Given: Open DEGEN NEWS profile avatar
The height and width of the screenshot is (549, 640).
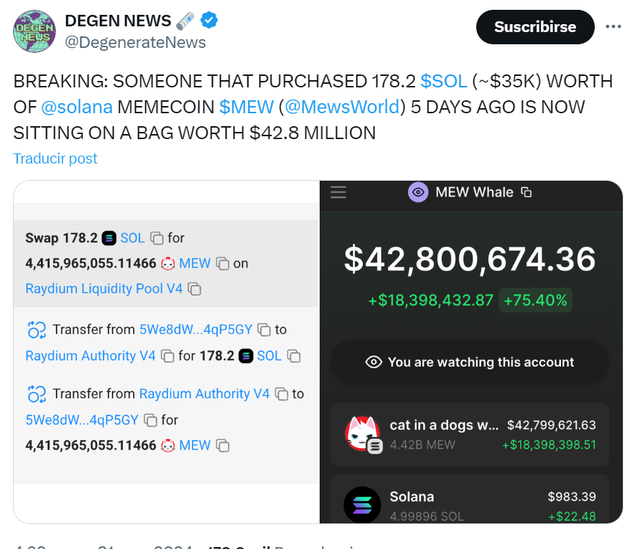Looking at the screenshot, I should coord(34,31).
